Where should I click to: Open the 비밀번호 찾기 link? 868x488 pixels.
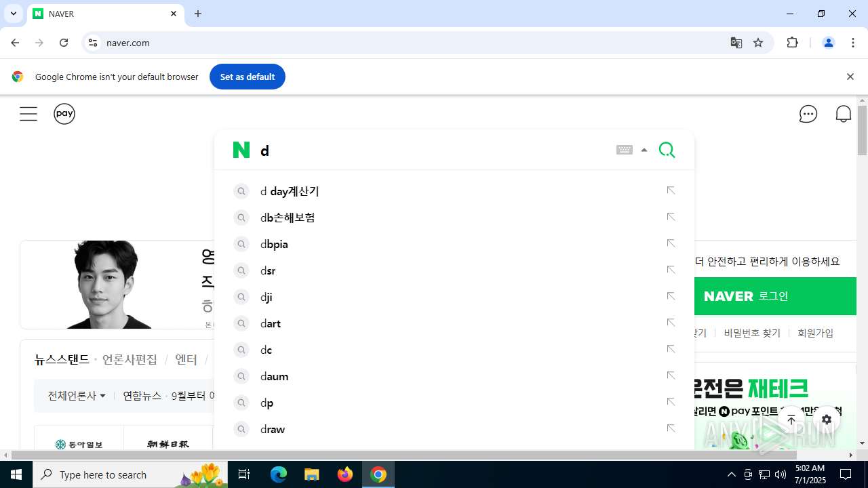tap(752, 333)
